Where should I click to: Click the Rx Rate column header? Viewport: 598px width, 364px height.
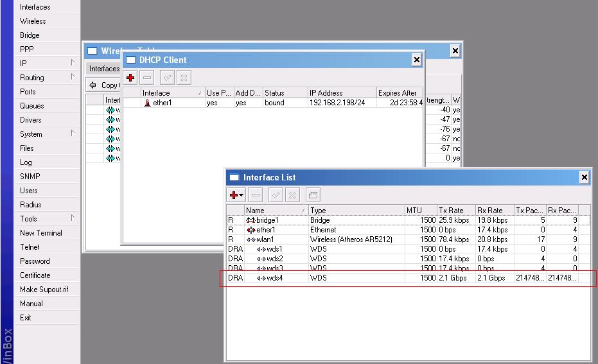coord(495,210)
